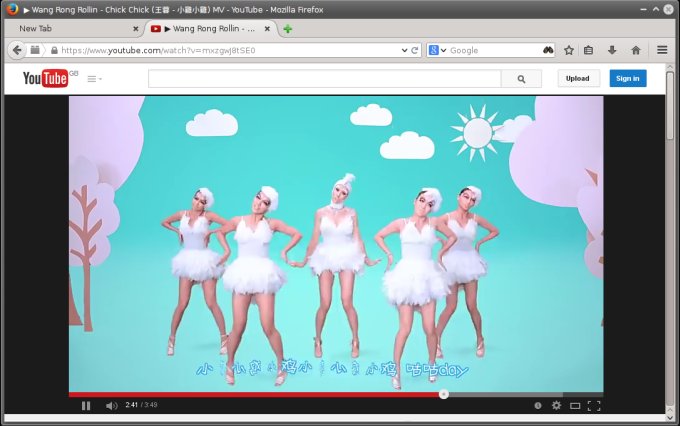Image resolution: width=680 pixels, height=426 pixels.
Task: Click inside the video frame
Action: click(336, 244)
